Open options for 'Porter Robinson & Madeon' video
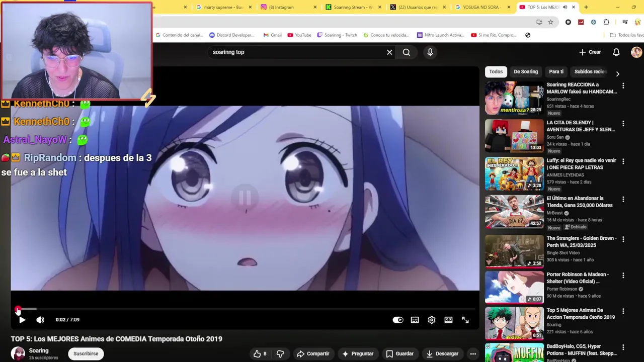 (x=623, y=276)
